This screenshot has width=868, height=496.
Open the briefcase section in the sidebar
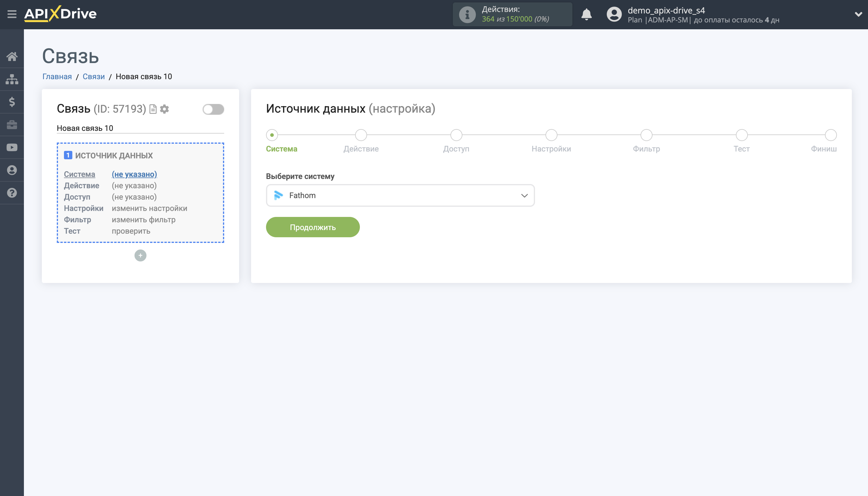pyautogui.click(x=12, y=124)
